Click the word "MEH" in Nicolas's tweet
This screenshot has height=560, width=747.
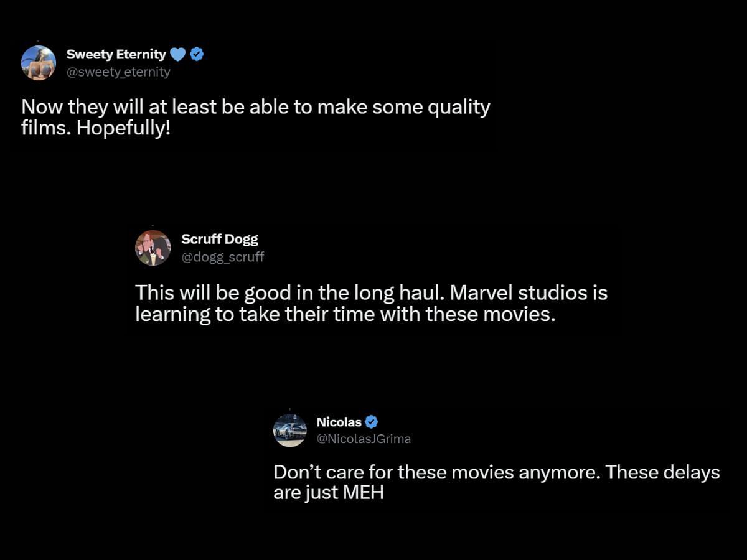[x=363, y=493]
